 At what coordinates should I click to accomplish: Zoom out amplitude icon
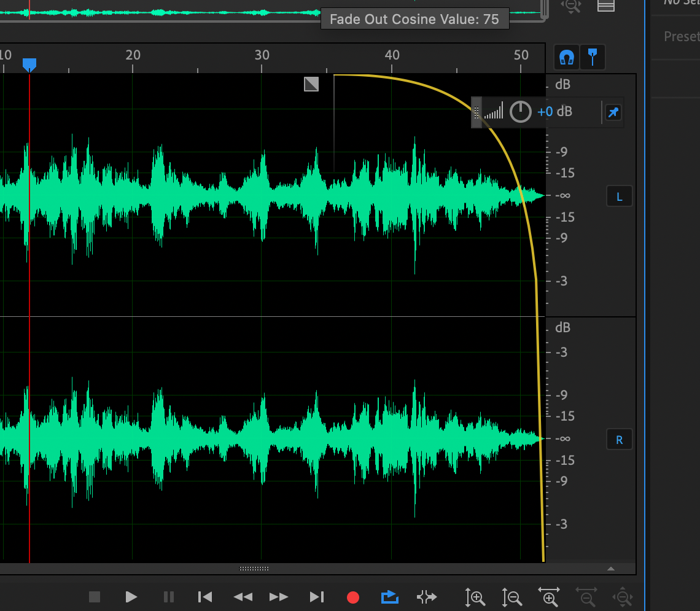click(x=511, y=597)
